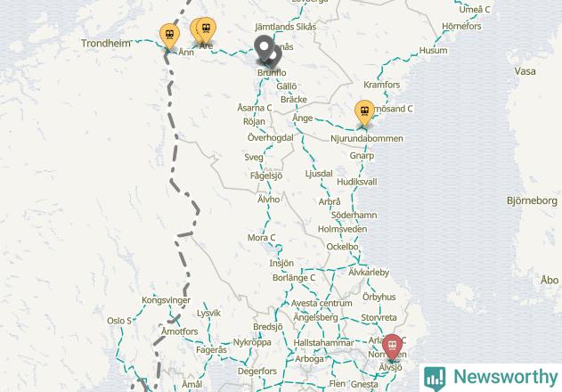Viewport: 562px width, 392px height.
Task: Click the Kramfors station label
Action: coord(382,85)
